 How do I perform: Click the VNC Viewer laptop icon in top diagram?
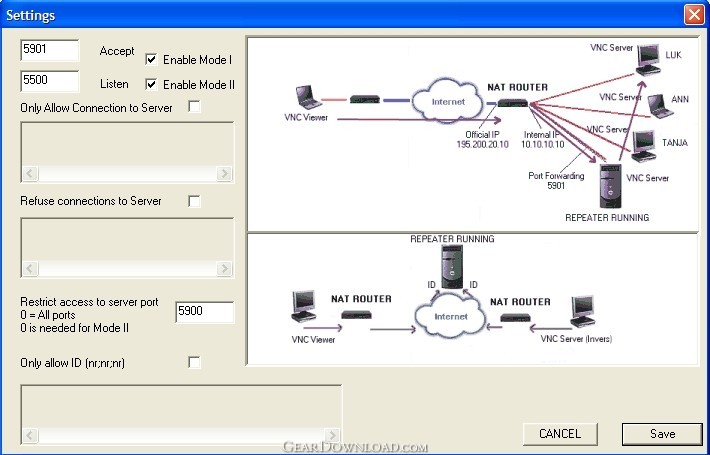pyautogui.click(x=309, y=97)
